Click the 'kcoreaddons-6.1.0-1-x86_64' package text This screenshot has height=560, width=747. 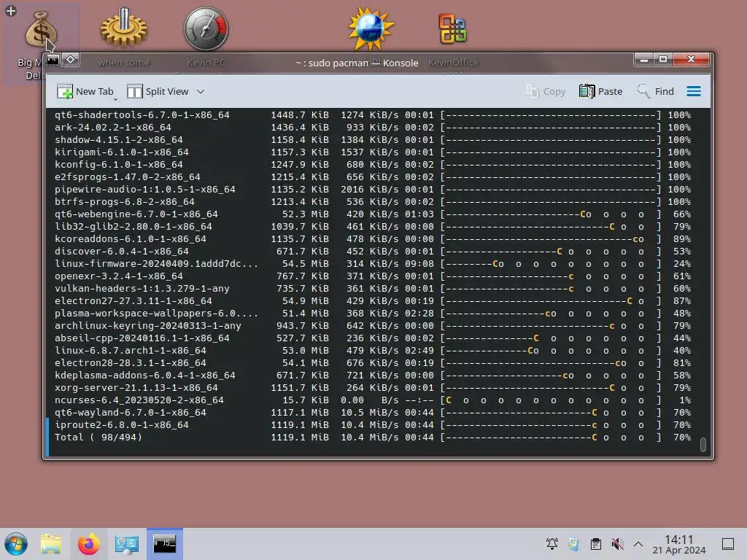[x=131, y=238]
